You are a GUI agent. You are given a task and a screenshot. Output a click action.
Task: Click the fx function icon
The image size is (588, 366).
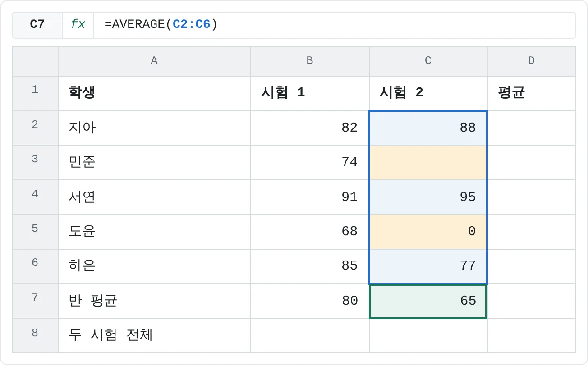point(78,25)
